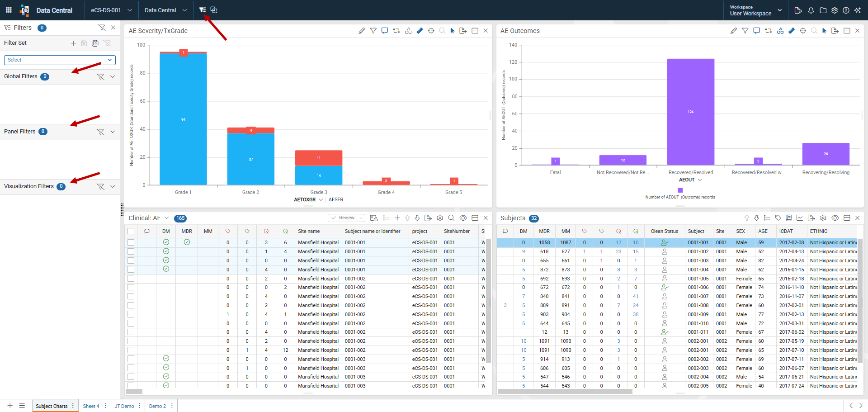Open the notifications bell
The width and height of the screenshot is (868, 412).
click(x=811, y=10)
